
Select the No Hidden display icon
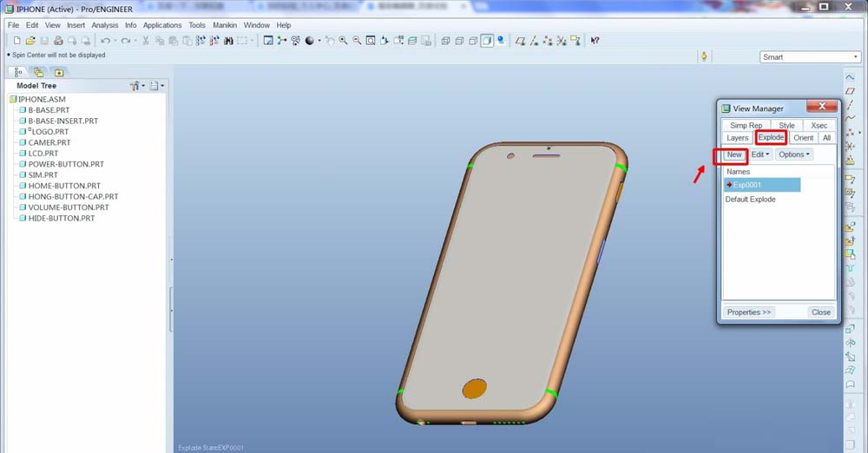coord(473,41)
